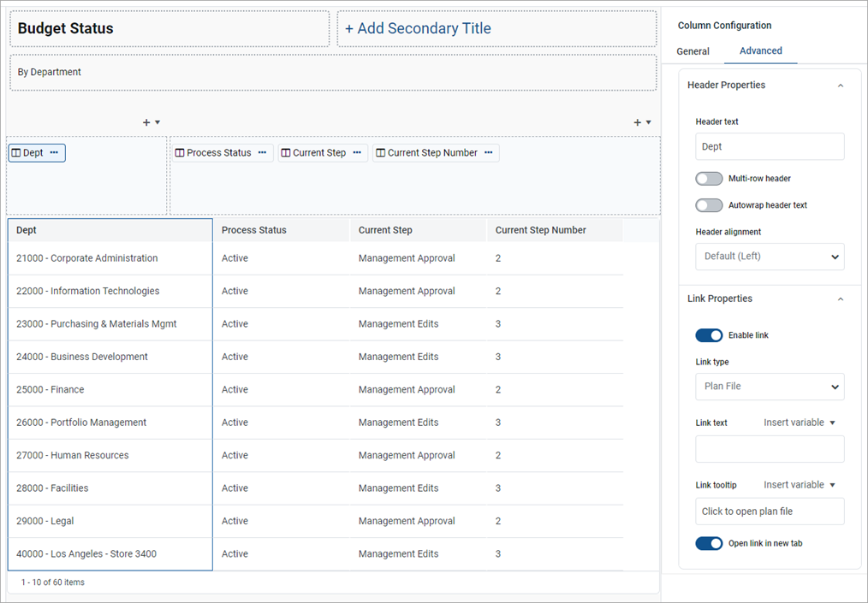Viewport: 868px width, 603px height.
Task: Open the Current Step Number ellipsis menu
Action: (x=488, y=153)
